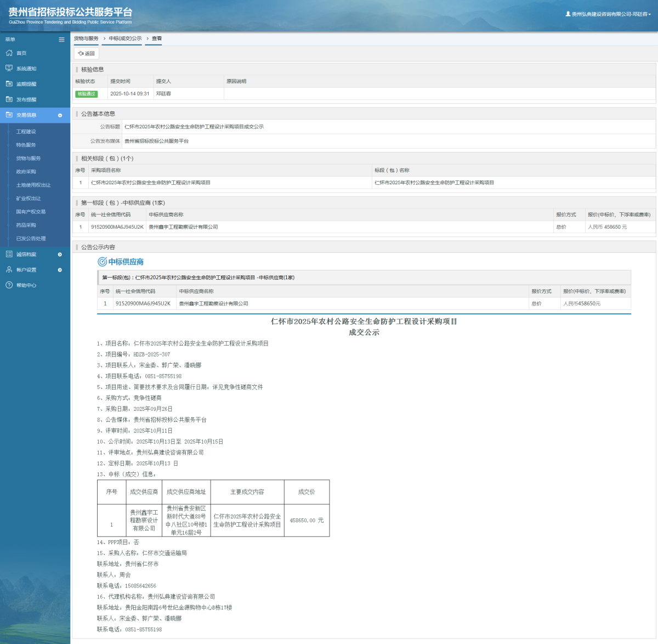Viewport: 658px width, 644px height.
Task: Click the hamburger menu collapse icon
Action: pyautogui.click(x=61, y=39)
